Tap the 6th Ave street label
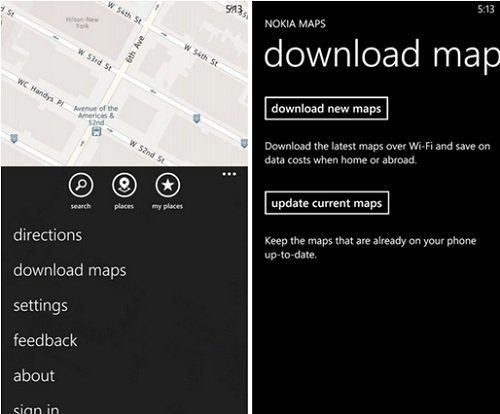Image resolution: width=500 pixels, height=414 pixels. click(135, 49)
